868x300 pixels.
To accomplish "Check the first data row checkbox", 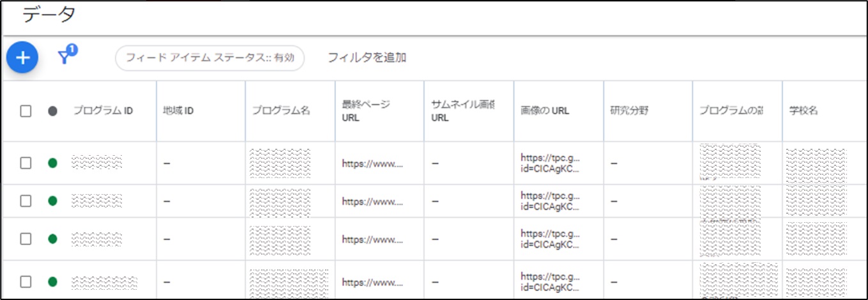I will click(x=26, y=163).
